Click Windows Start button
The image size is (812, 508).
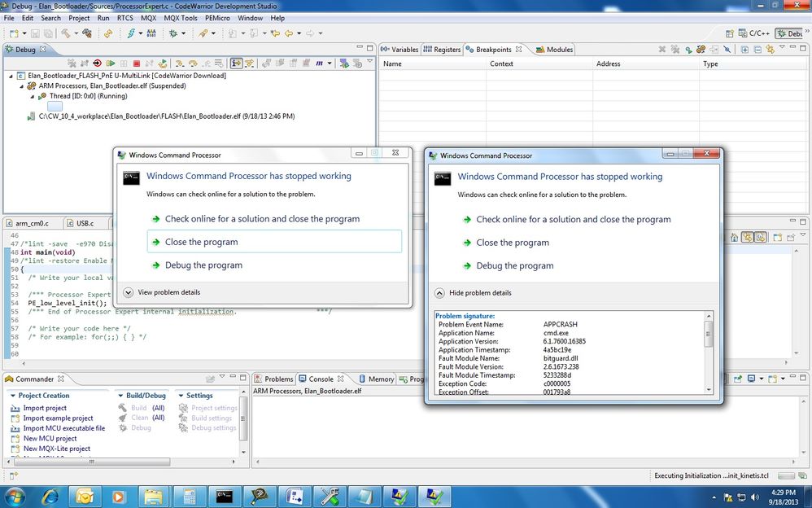coord(15,497)
